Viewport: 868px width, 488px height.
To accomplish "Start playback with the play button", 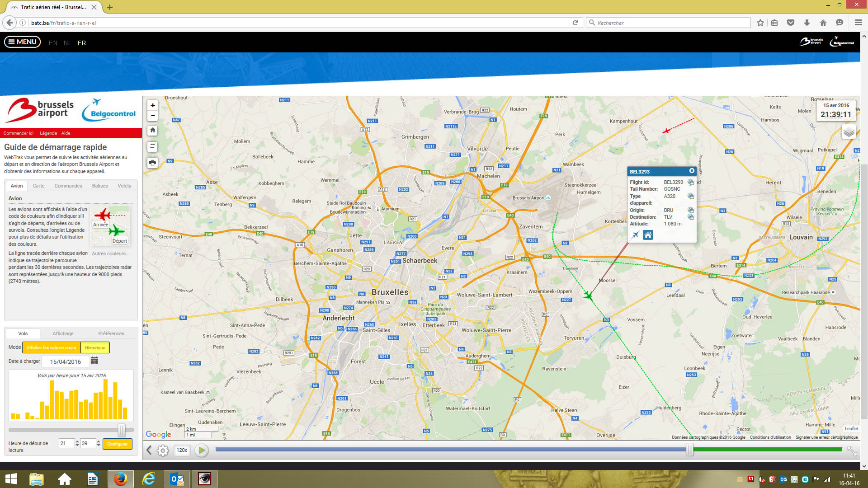I will coord(202,450).
